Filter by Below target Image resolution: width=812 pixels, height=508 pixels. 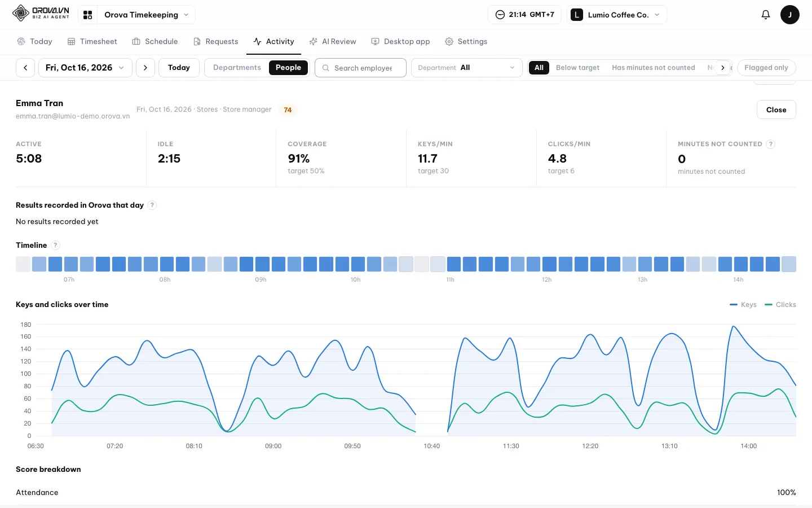(x=577, y=68)
